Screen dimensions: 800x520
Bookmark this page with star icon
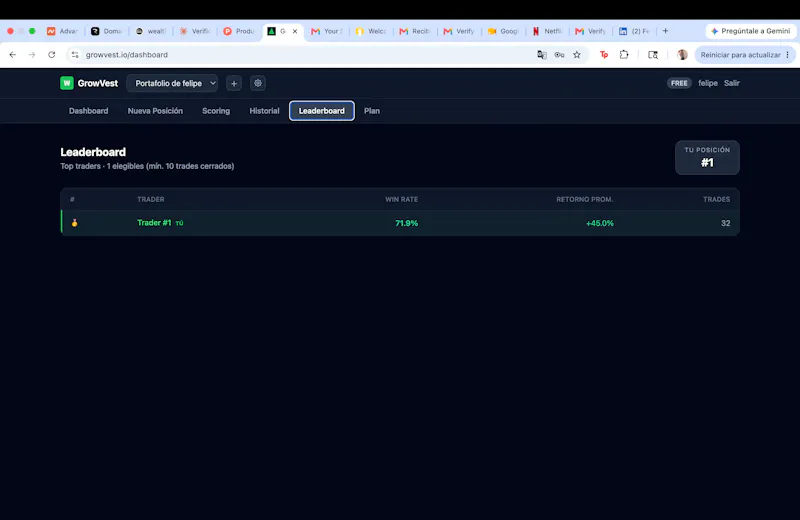tap(577, 55)
